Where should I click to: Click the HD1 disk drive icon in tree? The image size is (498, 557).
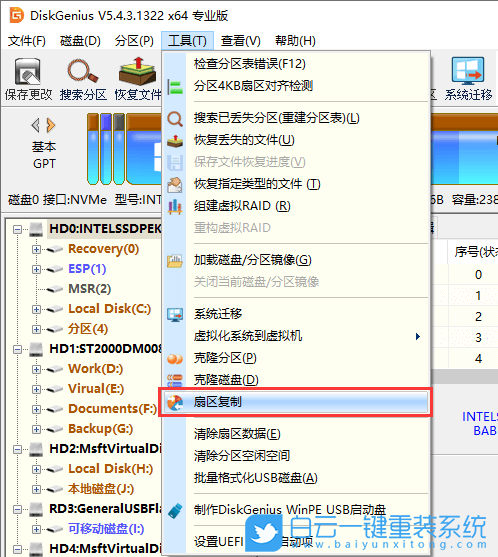point(36,349)
